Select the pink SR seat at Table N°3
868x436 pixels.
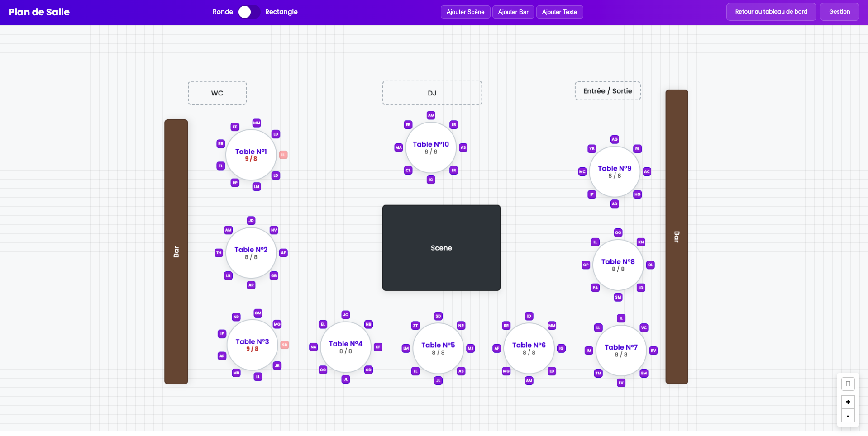point(285,345)
